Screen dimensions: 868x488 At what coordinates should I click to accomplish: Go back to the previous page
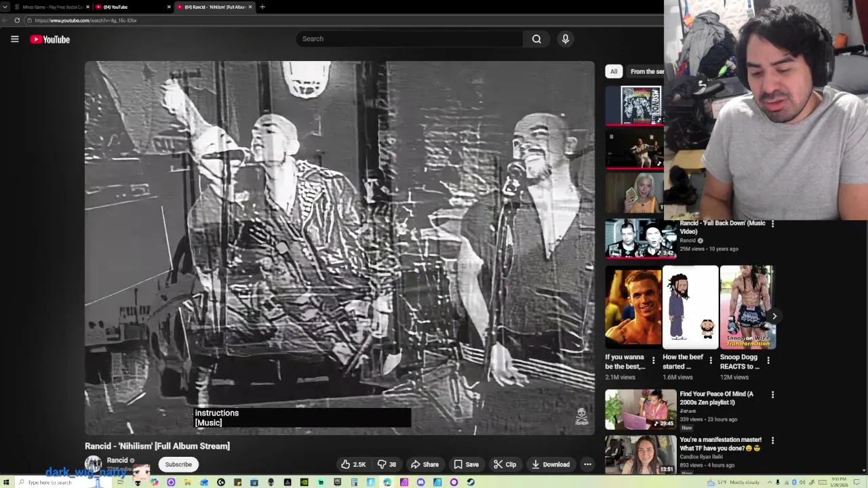(6, 20)
